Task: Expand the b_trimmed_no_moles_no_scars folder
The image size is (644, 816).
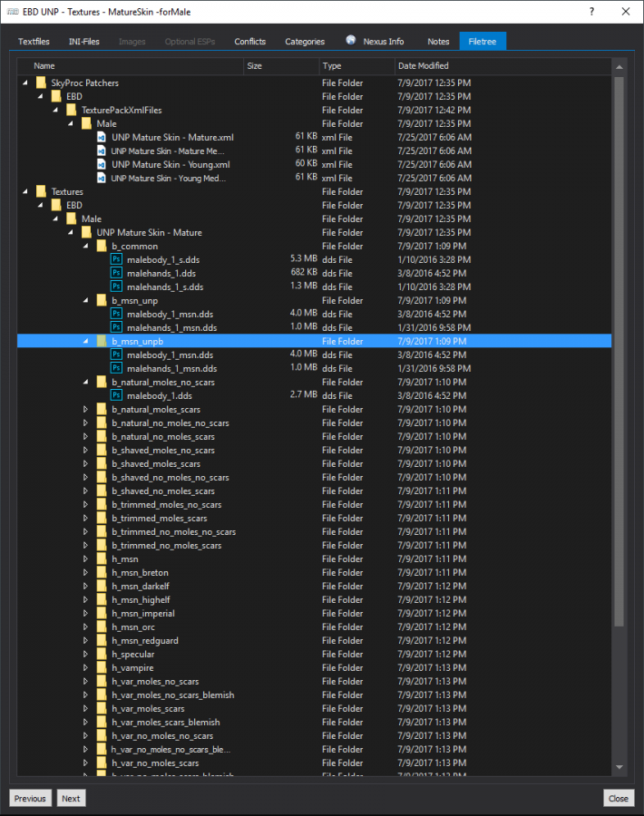Action: (x=85, y=531)
